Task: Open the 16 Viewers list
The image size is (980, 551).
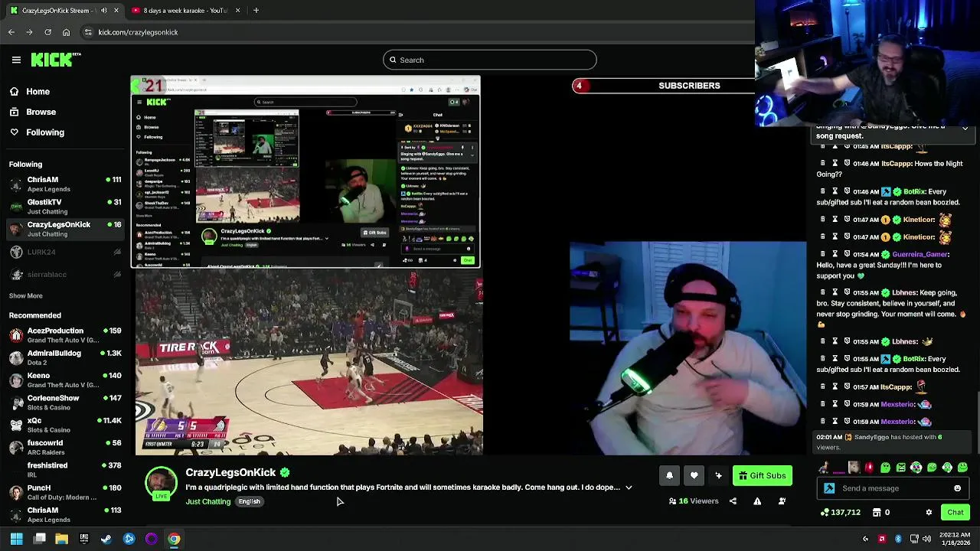Action: [x=694, y=501]
